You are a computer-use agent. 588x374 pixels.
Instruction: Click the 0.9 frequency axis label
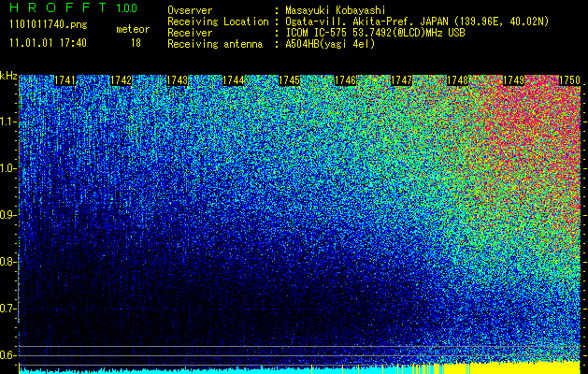[x=8, y=215]
